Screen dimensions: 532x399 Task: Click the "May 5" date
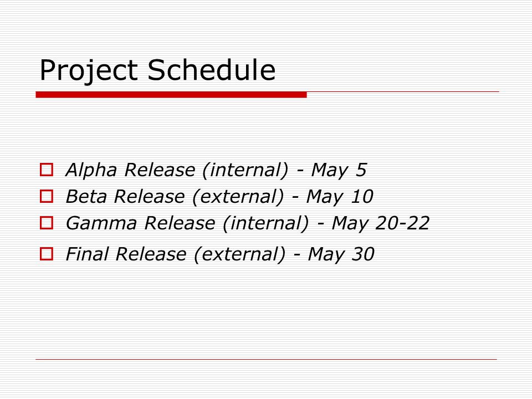click(x=339, y=170)
